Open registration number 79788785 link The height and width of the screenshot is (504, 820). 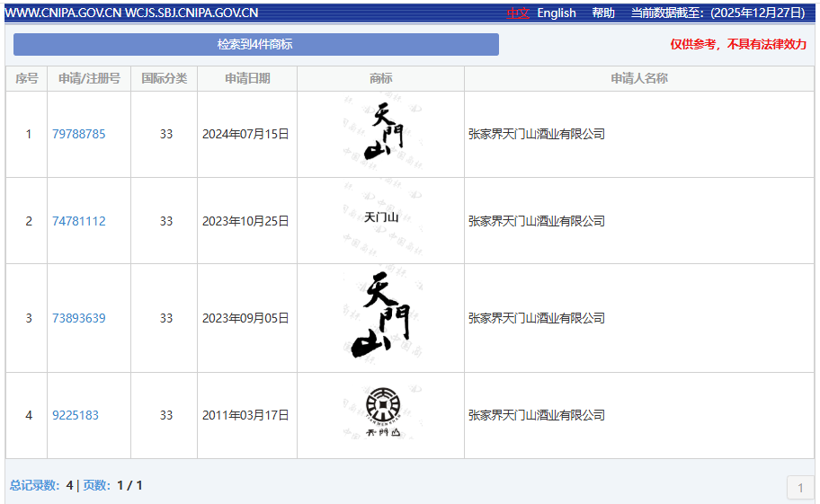point(78,134)
